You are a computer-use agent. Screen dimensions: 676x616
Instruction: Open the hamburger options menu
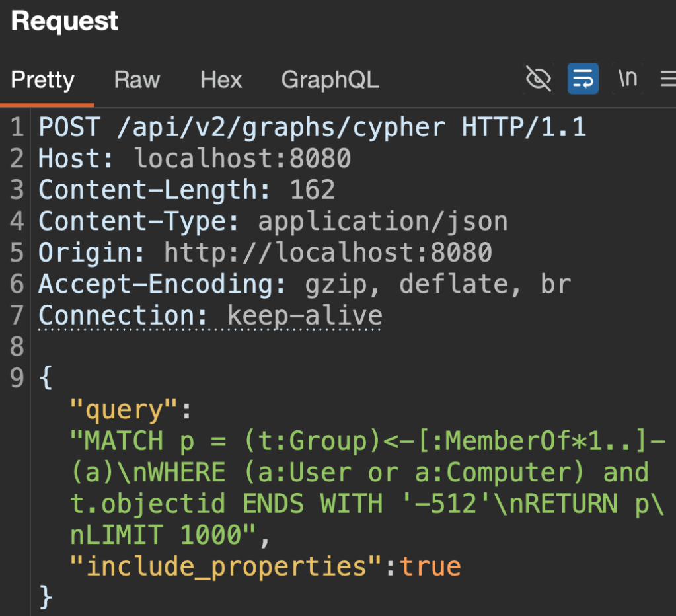tap(667, 79)
